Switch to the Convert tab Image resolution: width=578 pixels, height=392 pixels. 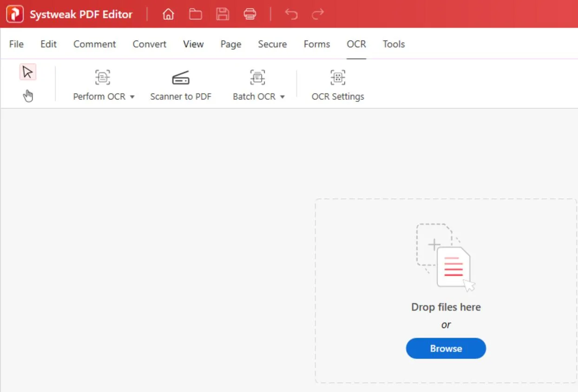[149, 44]
